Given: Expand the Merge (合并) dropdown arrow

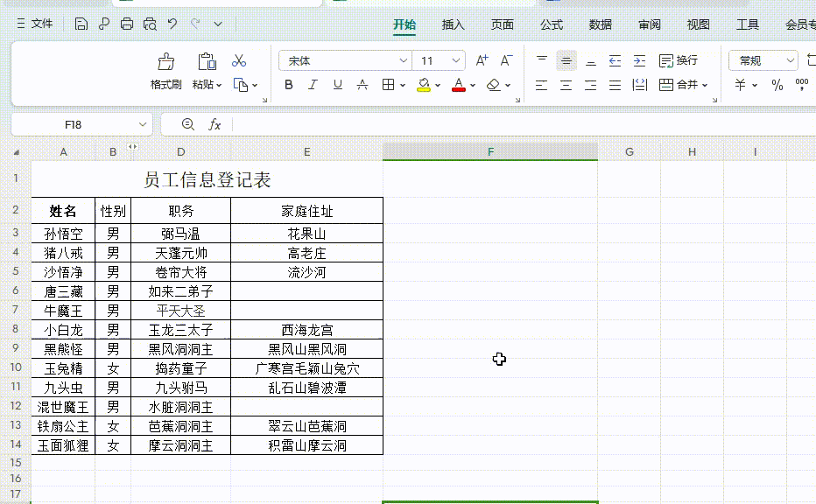Looking at the screenshot, I should [x=705, y=85].
